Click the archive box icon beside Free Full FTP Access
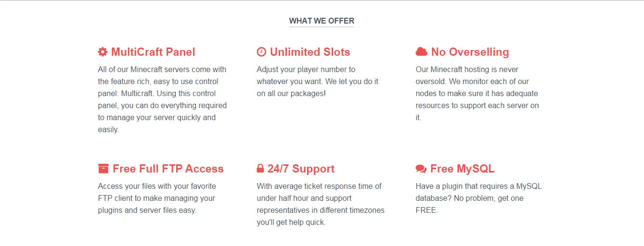The height and width of the screenshot is (246, 644). pyautogui.click(x=103, y=169)
